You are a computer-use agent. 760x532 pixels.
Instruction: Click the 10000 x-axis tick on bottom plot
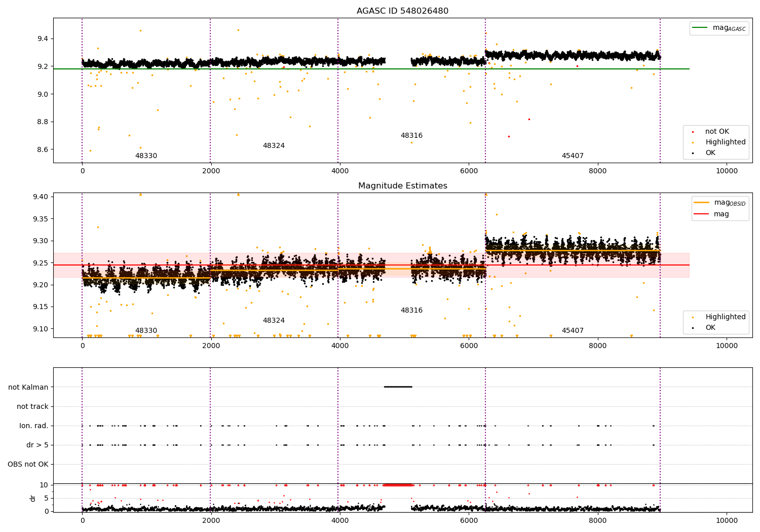(x=727, y=520)
